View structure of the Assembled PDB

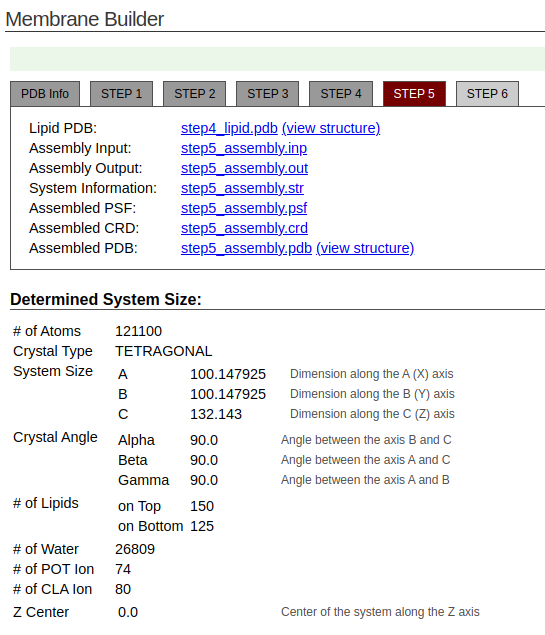click(365, 248)
